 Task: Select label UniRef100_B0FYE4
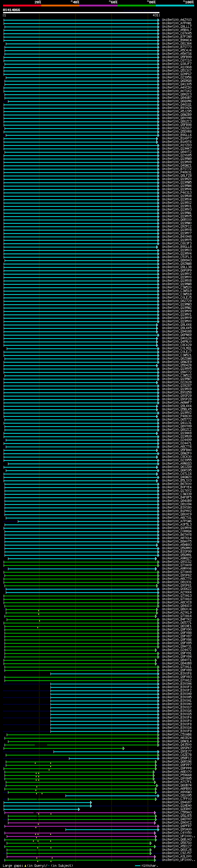coord(177,487)
